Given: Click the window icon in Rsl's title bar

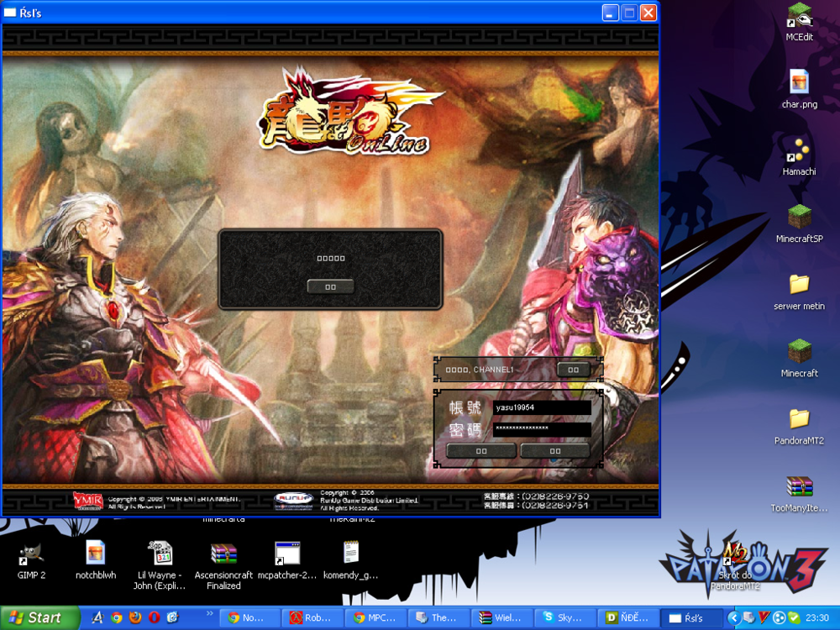Looking at the screenshot, I should (9, 13).
